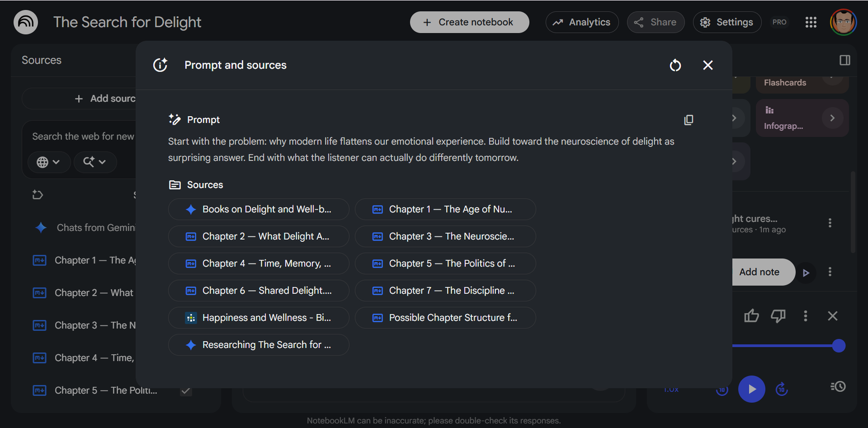The image size is (868, 428).
Task: Select Chapter 3 in the Sources sidebar
Action: (84, 325)
